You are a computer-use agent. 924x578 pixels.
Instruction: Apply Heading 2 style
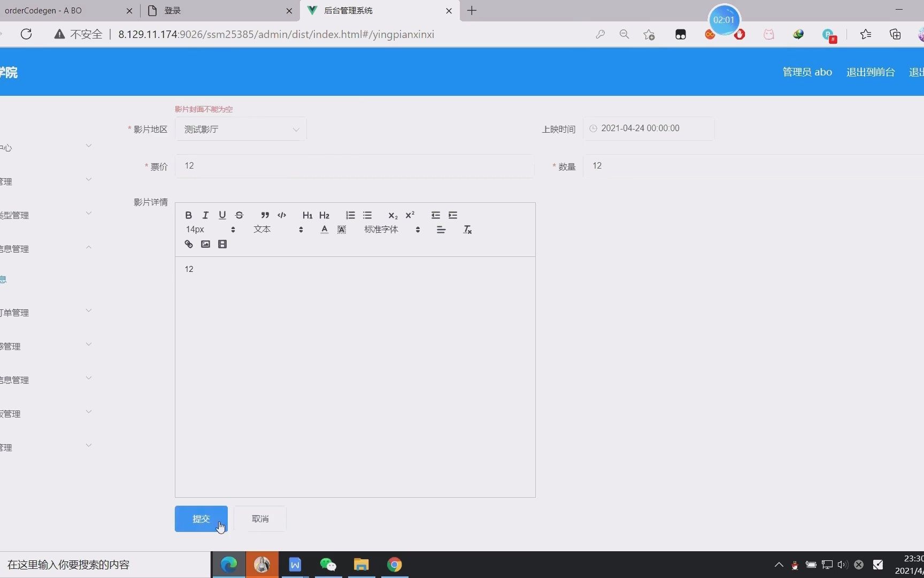pyautogui.click(x=324, y=215)
